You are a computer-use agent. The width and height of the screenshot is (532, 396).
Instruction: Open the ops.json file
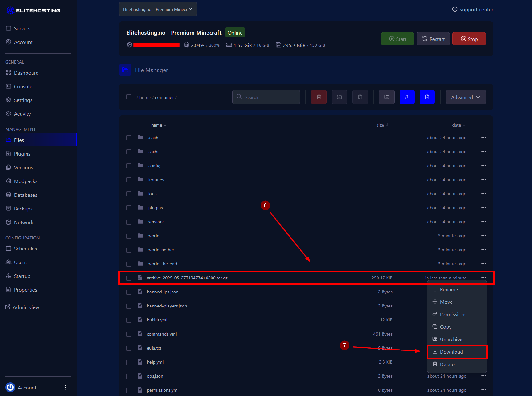[x=155, y=376]
